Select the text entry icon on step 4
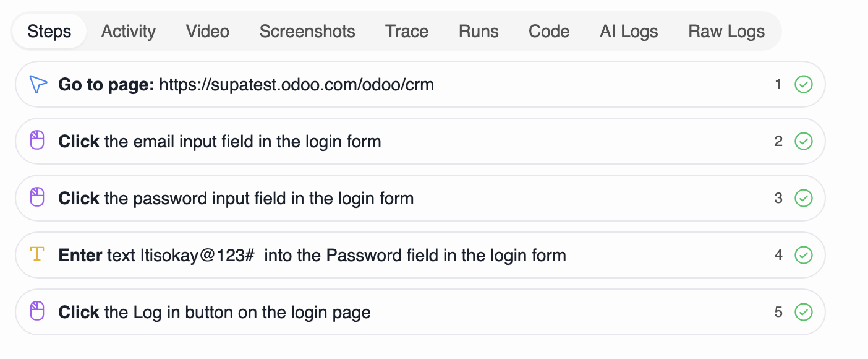 click(x=38, y=254)
